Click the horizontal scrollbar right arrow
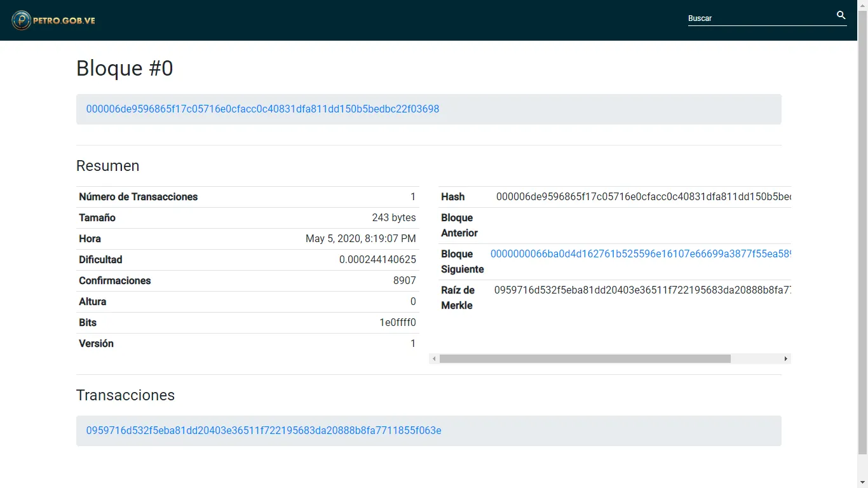Screen dimensions: 868x488 (x=785, y=359)
